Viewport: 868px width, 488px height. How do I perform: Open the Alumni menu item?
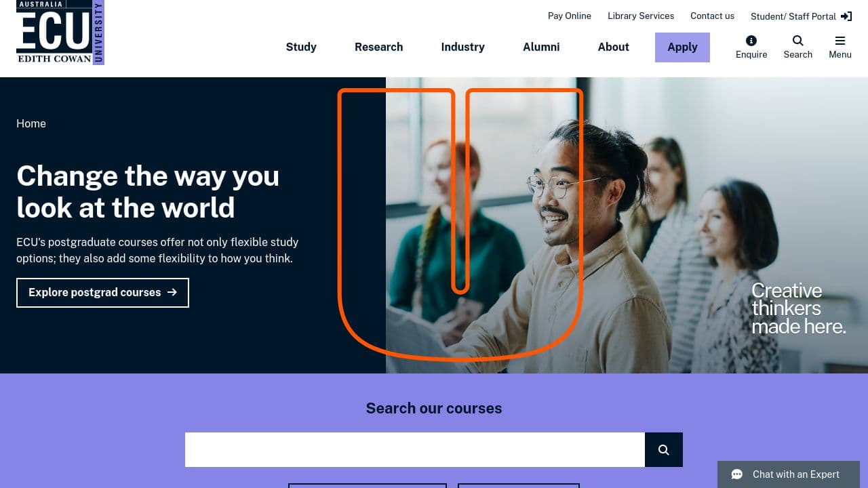point(541,47)
